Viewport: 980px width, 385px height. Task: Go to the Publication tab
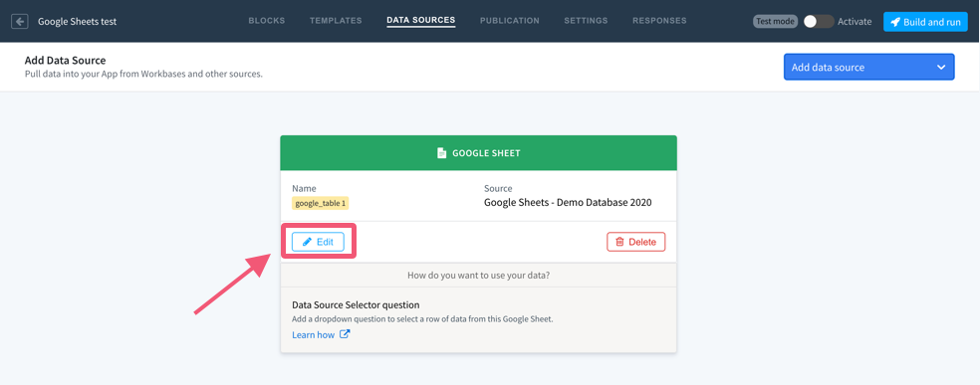tap(510, 21)
